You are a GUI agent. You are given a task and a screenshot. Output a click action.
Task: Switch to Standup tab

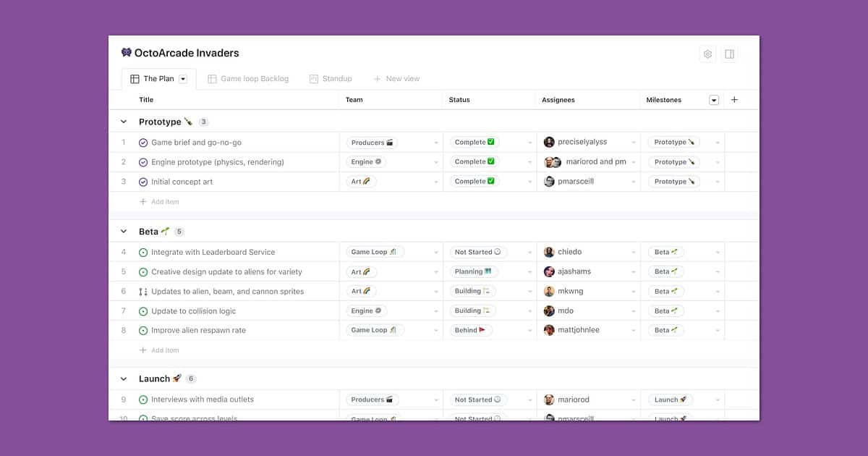[331, 79]
